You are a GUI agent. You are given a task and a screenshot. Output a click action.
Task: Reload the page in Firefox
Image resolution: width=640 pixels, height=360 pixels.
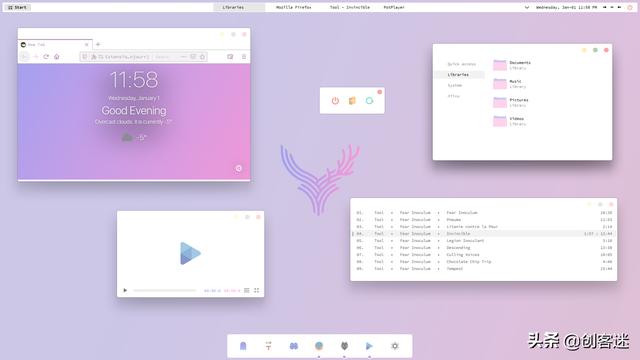click(x=46, y=57)
